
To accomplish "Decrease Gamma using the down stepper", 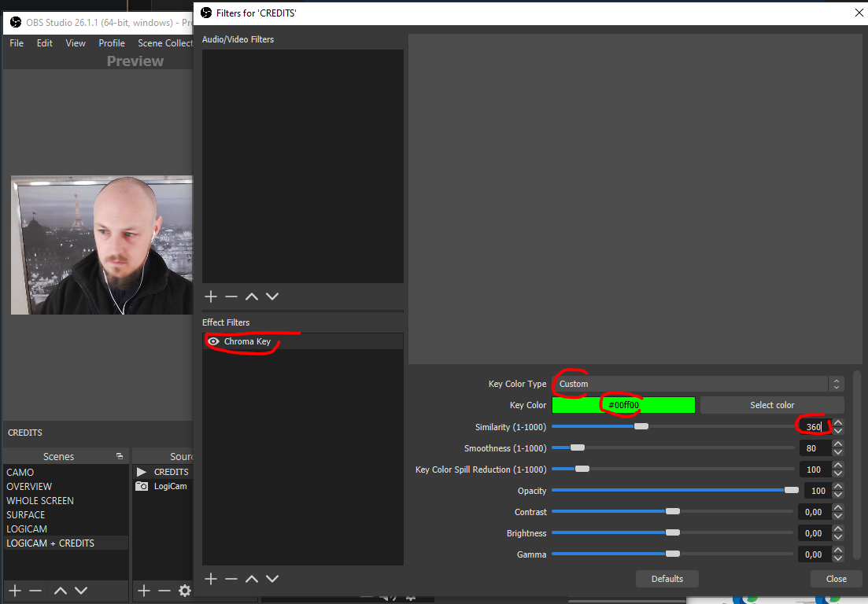I will pos(837,558).
